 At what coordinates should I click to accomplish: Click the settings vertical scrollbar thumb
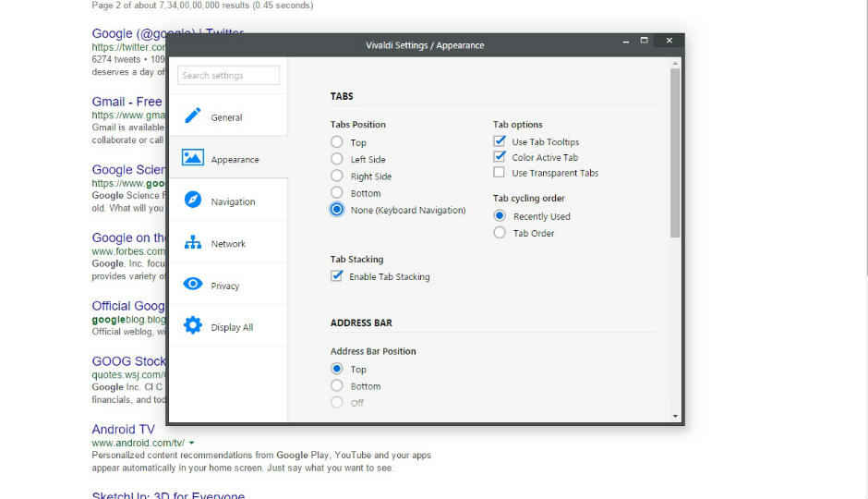click(675, 152)
